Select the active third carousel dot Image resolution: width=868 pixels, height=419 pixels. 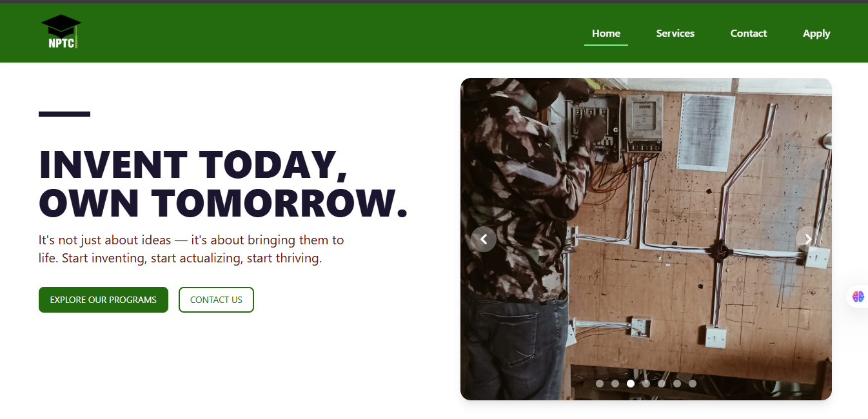(x=631, y=384)
